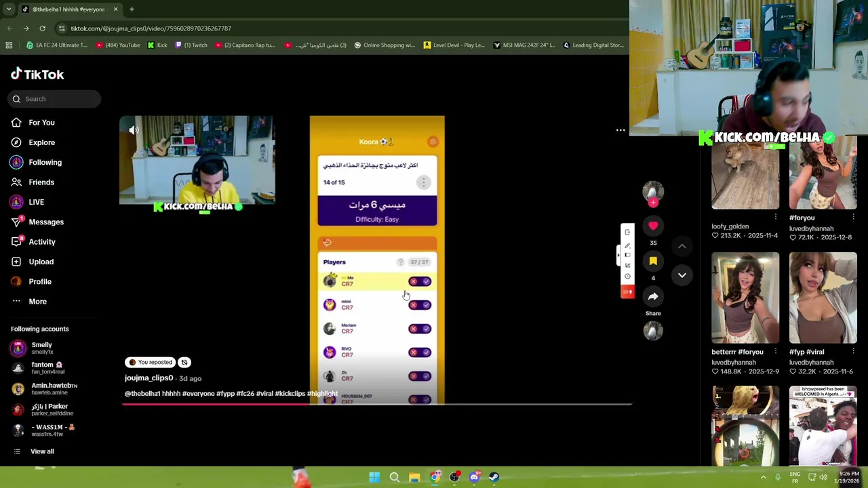Open the video three-dots options menu

(620, 129)
